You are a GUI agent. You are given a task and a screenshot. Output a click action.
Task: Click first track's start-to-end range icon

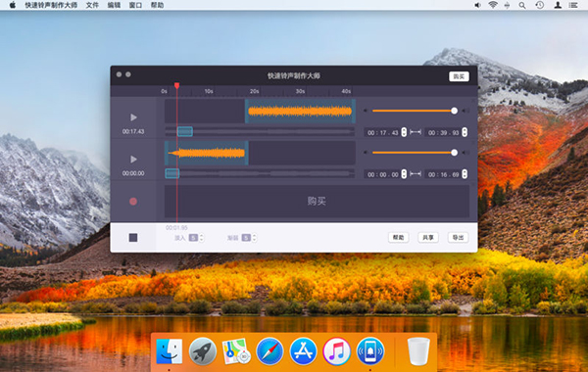pyautogui.click(x=416, y=132)
